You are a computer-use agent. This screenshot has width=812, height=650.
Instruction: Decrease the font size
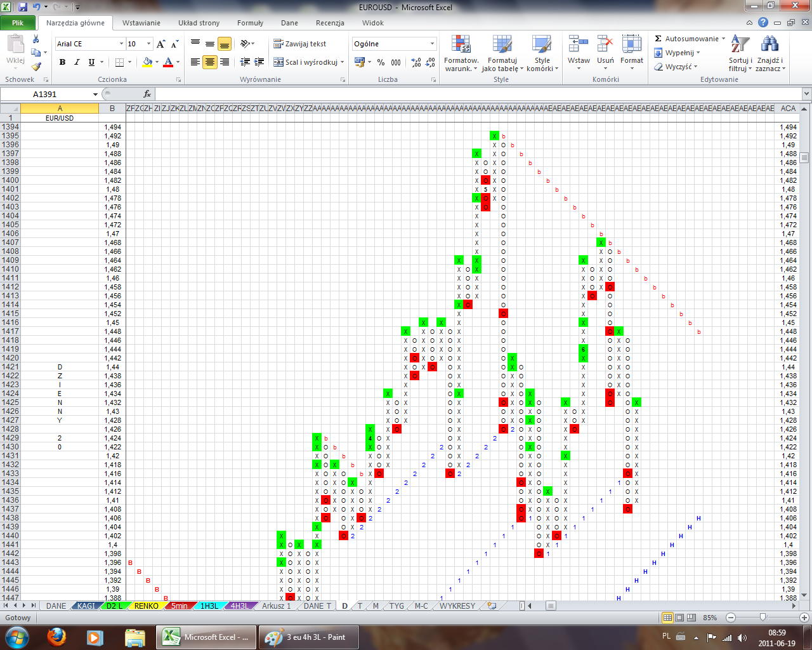click(x=174, y=44)
